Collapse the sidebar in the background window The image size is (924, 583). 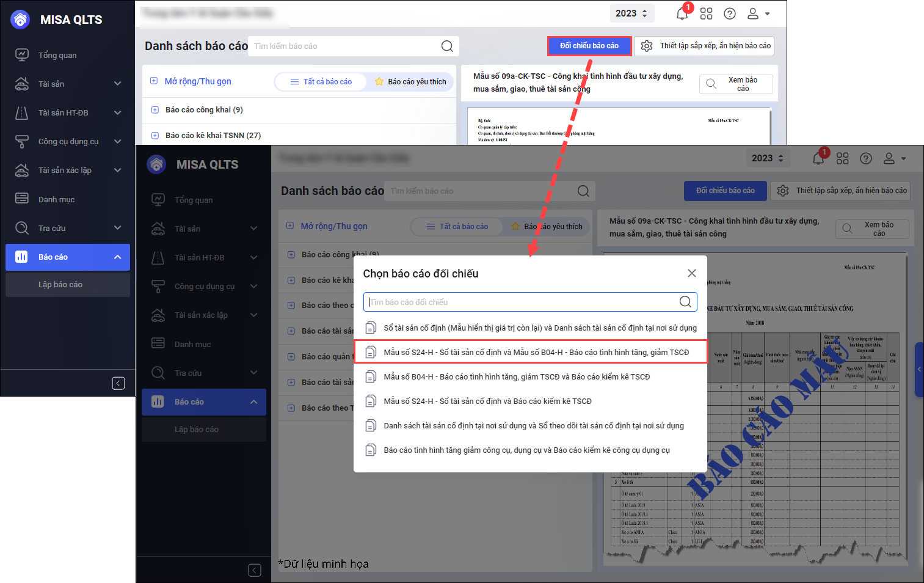tap(118, 383)
